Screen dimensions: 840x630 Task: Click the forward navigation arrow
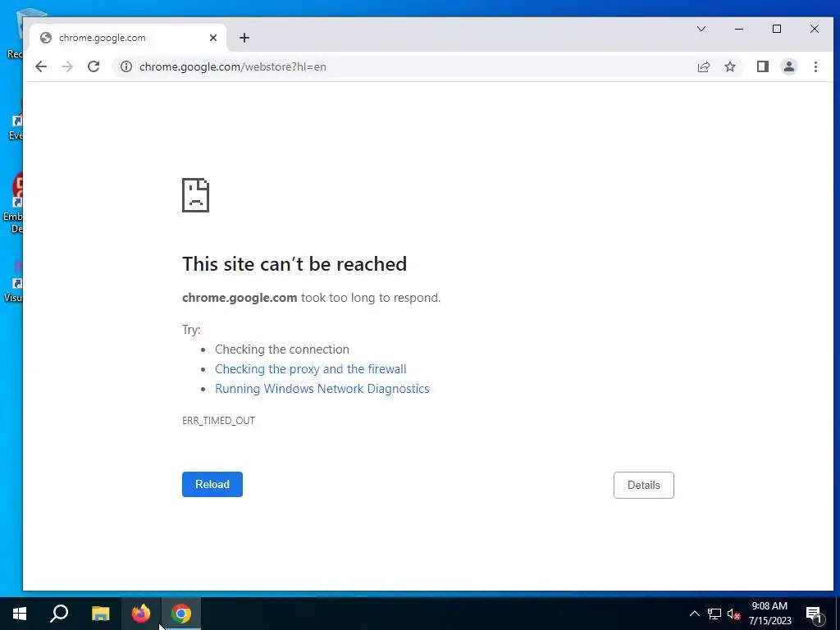tap(67, 66)
